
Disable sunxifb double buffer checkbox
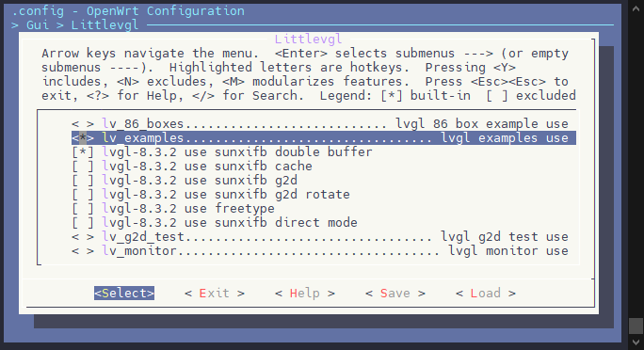pos(83,152)
